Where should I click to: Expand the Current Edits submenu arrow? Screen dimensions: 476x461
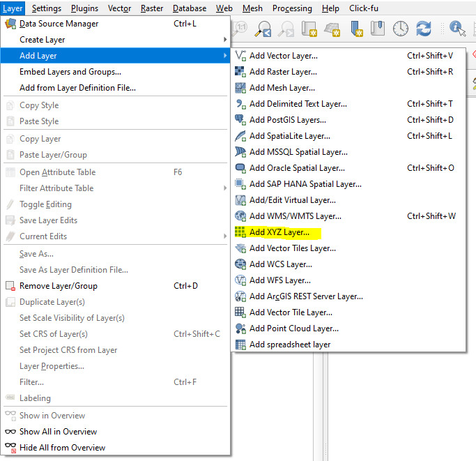(x=225, y=236)
